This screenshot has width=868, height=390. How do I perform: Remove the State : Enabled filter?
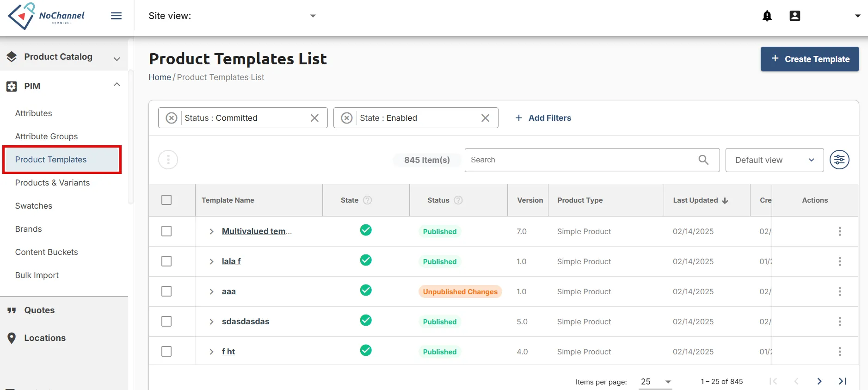tap(485, 118)
